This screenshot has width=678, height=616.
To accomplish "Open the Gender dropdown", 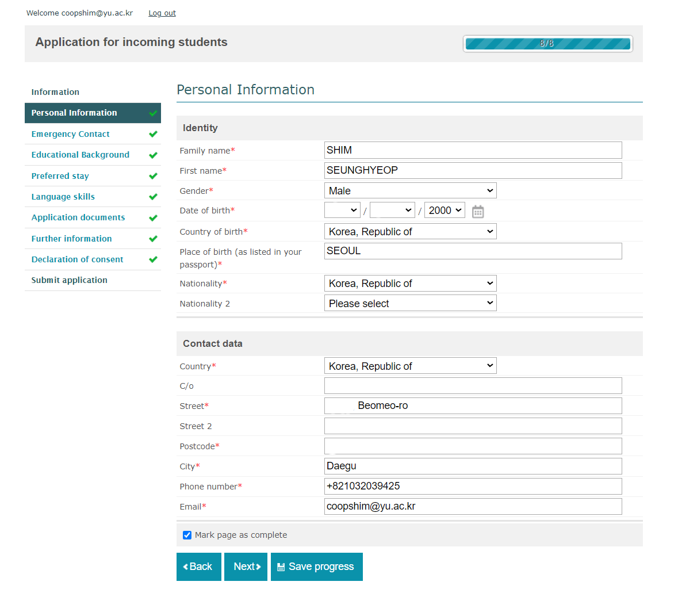I will coord(411,191).
